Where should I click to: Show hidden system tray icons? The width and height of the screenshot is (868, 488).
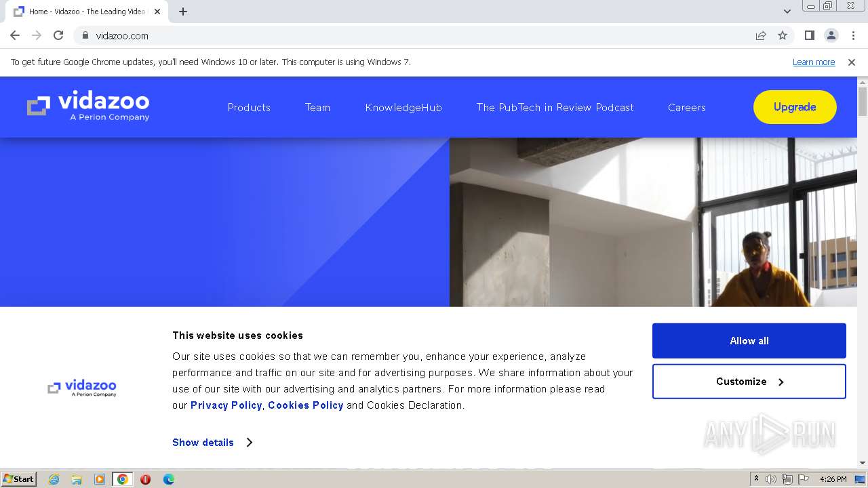(756, 479)
